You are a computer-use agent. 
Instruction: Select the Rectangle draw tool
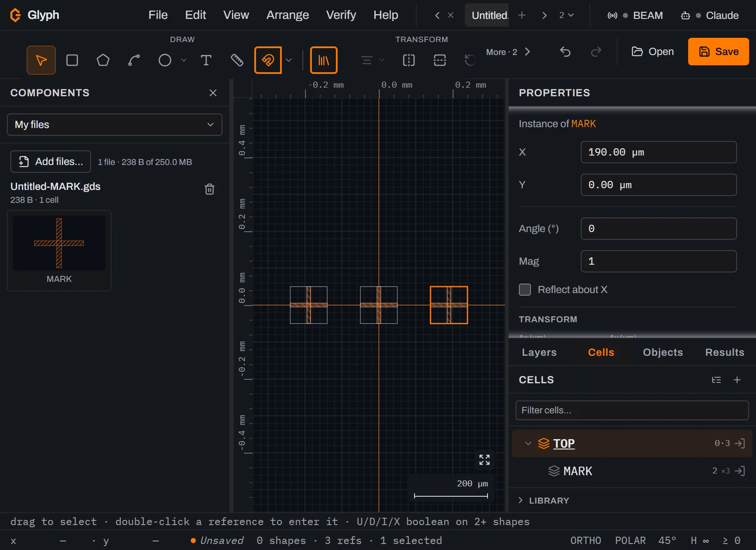tap(72, 60)
